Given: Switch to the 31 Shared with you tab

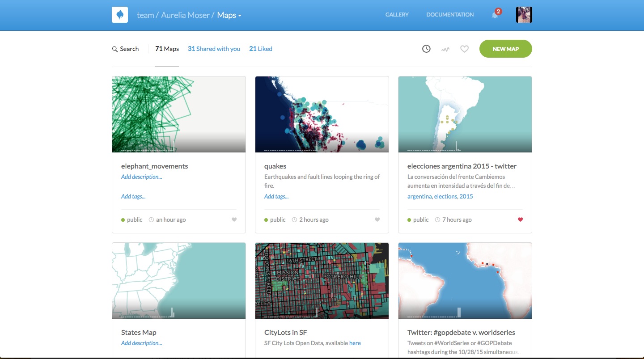Looking at the screenshot, I should 214,49.
